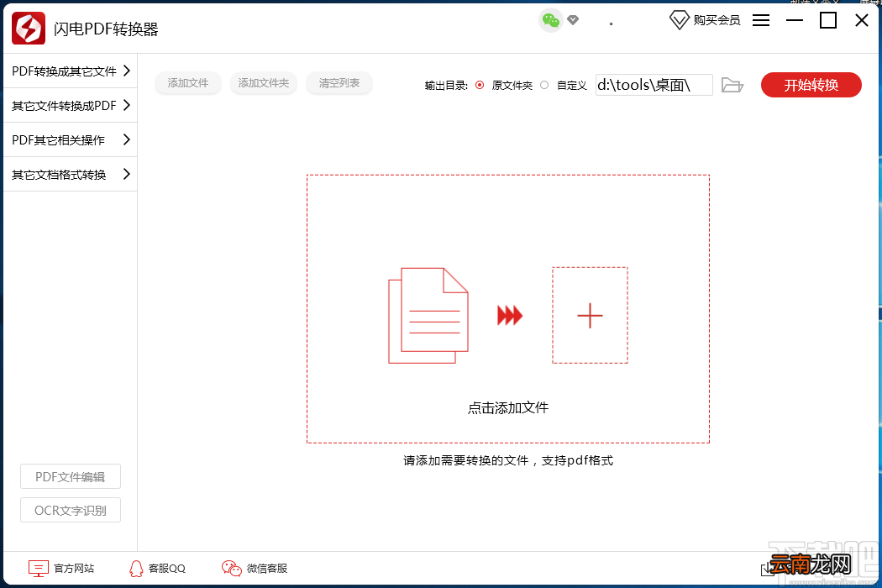Expand PDF其它相关操作 chevron
This screenshot has height=588, width=882.
point(127,139)
